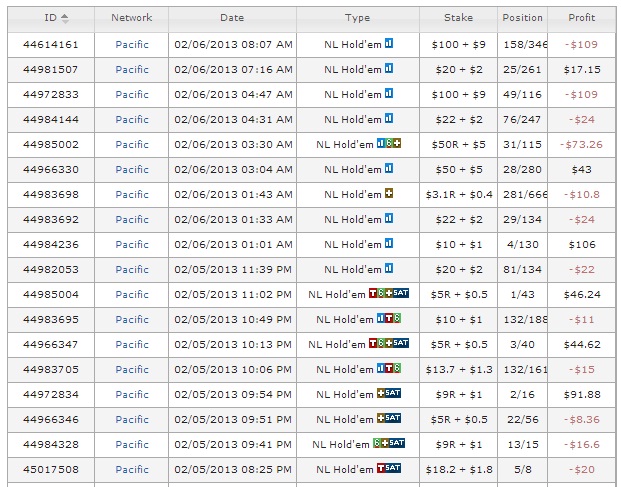This screenshot has height=487, width=621.
Task: Click the green 6-max icon in tournament 44985002 row
Action: (x=389, y=145)
